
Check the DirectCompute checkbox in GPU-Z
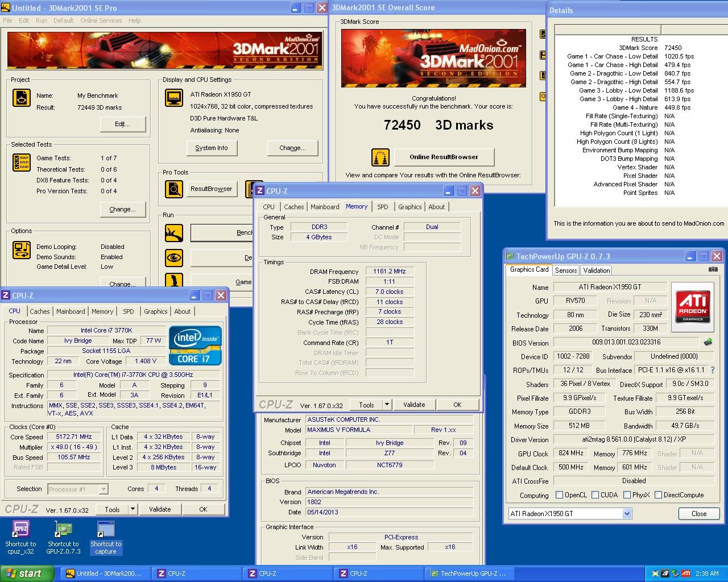(658, 494)
